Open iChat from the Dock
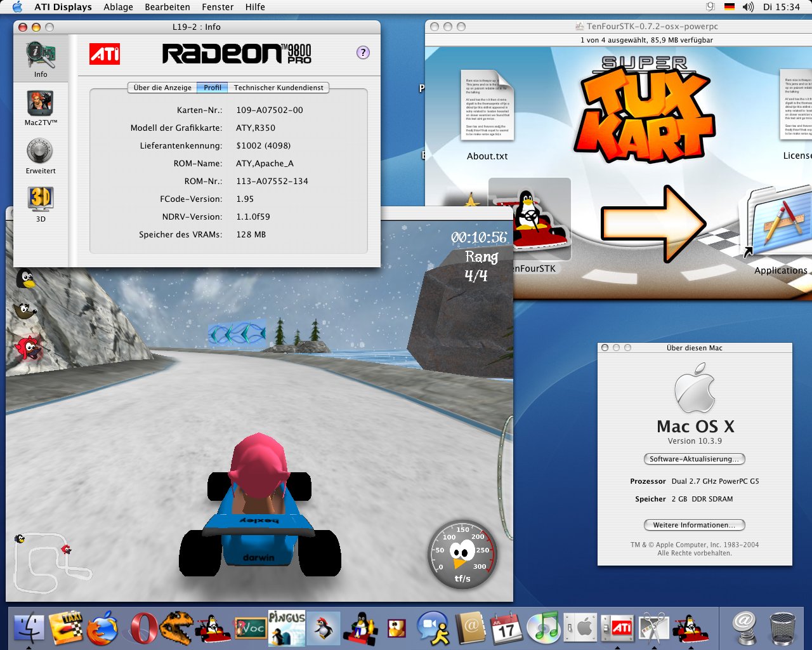This screenshot has width=812, height=650. click(434, 628)
